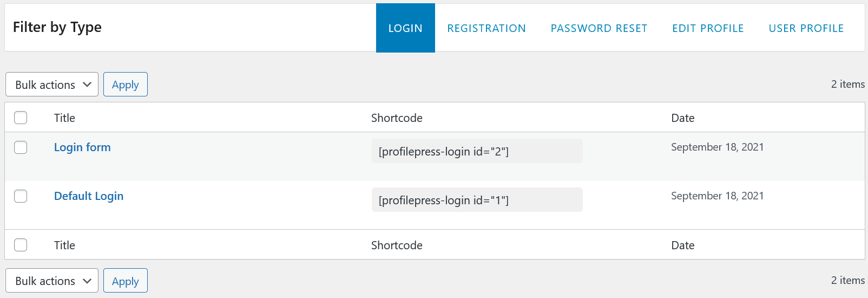Tick the select-all checkbox in table footer
Viewport: 868px width, 298px height.
pyautogui.click(x=21, y=245)
